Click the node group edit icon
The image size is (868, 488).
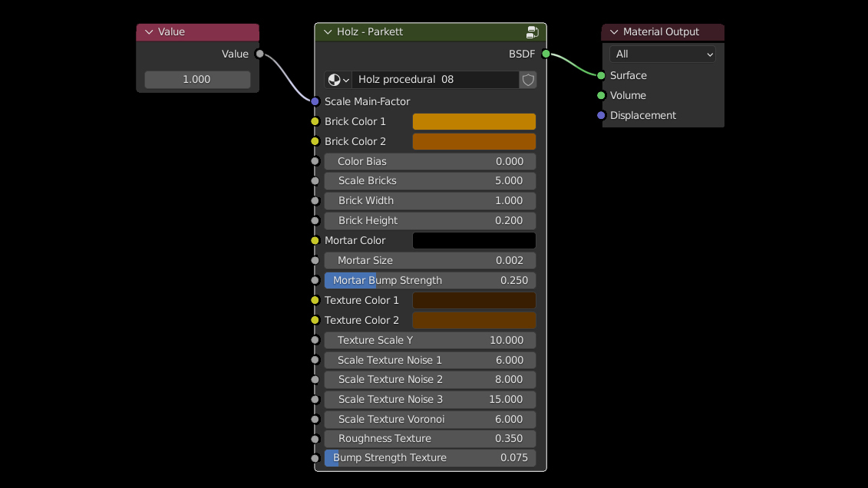pos(532,32)
